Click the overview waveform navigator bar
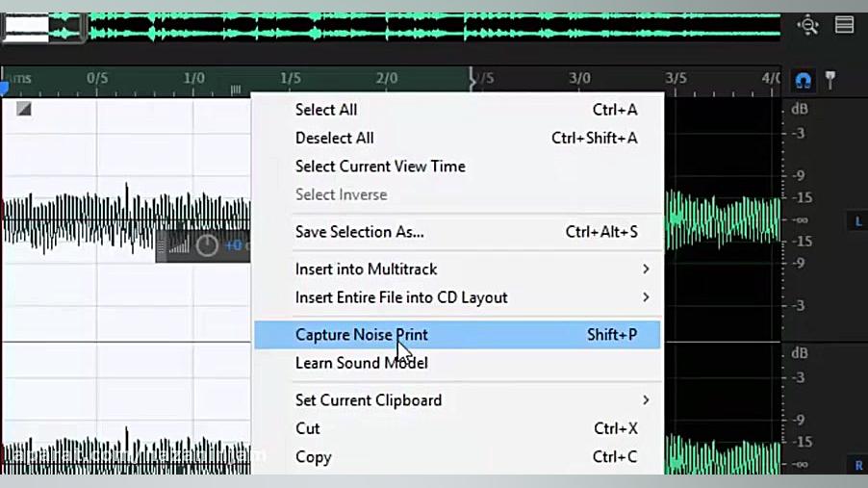The height and width of the screenshot is (488, 868). pyautogui.click(x=391, y=27)
